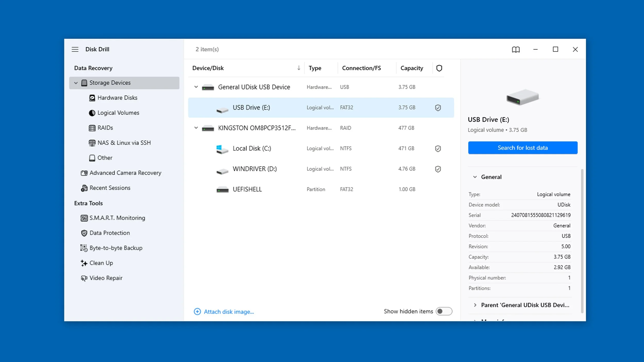Click the plus icon for Attach disk image

coord(197,312)
